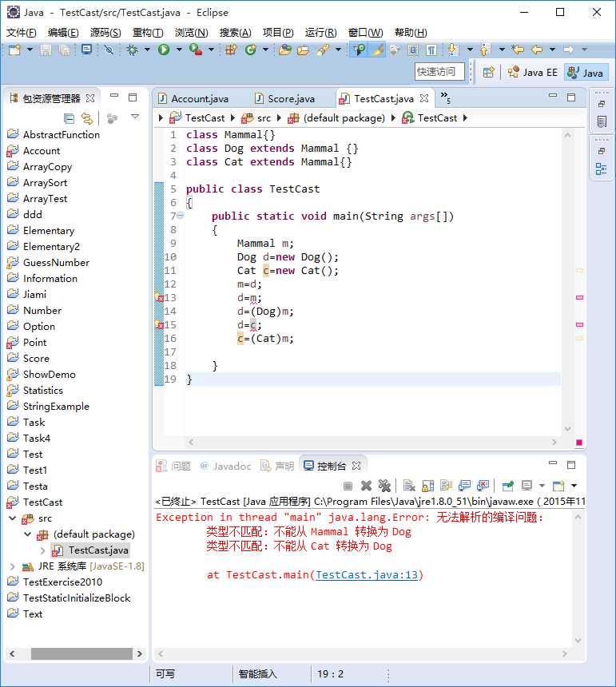Viewport: 616px width, 687px height.
Task: Toggle Block Selection Mode icon
Action: coord(413,50)
